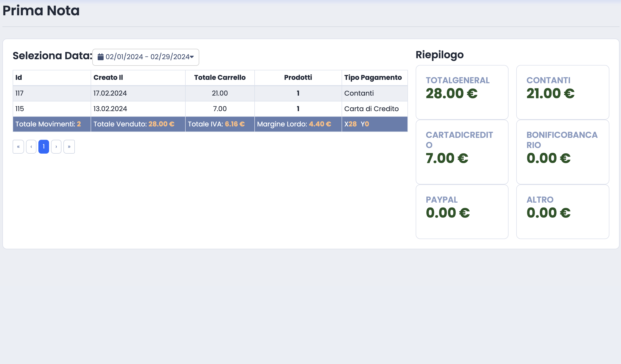This screenshot has width=621, height=364.
Task: Click Totale Movimenti: 2 footer cell
Action: tap(52, 124)
